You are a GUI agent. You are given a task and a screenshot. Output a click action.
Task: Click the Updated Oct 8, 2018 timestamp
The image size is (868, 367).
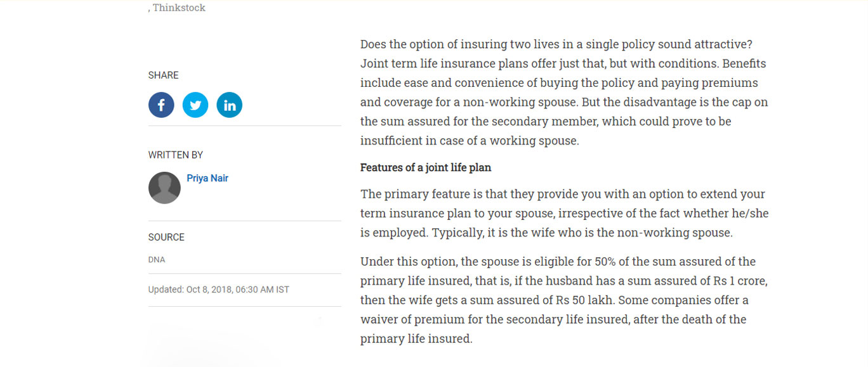pyautogui.click(x=218, y=290)
